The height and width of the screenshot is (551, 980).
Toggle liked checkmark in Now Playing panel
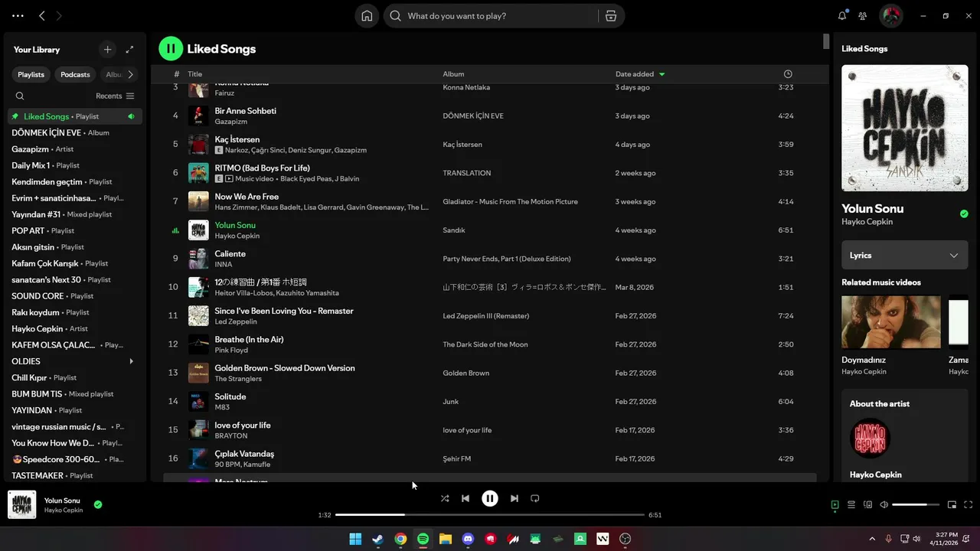964,214
